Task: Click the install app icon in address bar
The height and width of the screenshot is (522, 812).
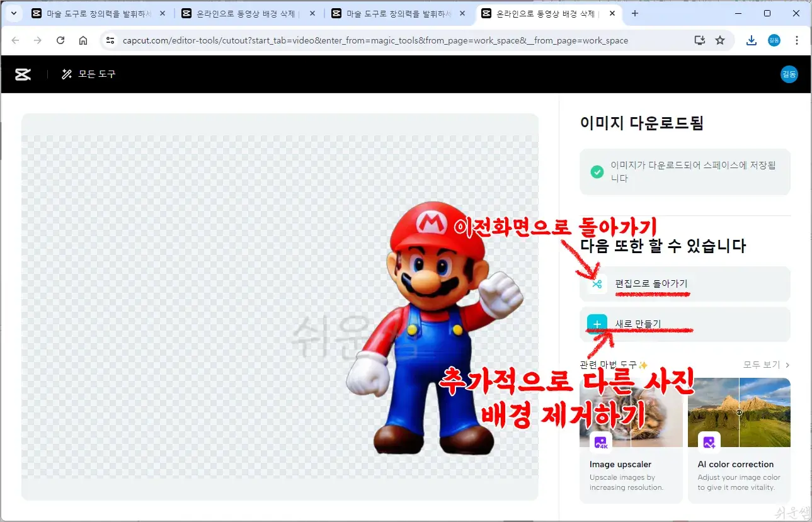Action: pyautogui.click(x=699, y=40)
